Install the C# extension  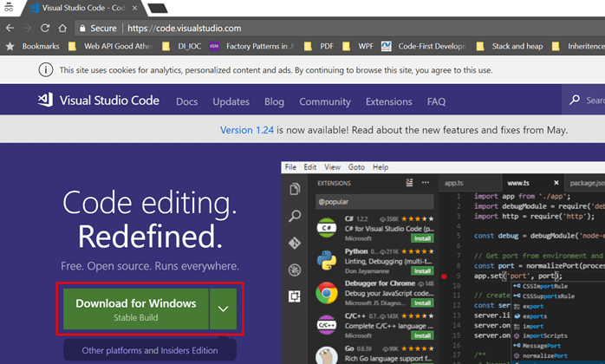(422, 238)
